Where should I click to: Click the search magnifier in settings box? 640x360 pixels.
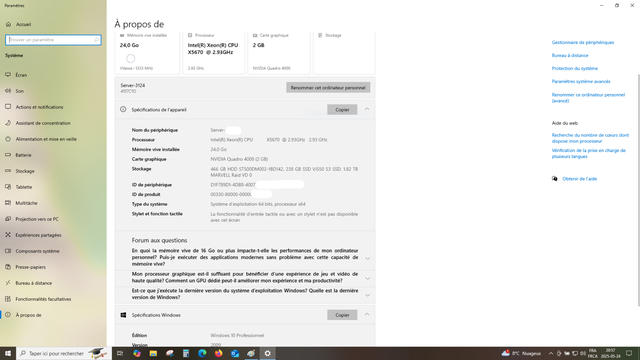pos(96,40)
